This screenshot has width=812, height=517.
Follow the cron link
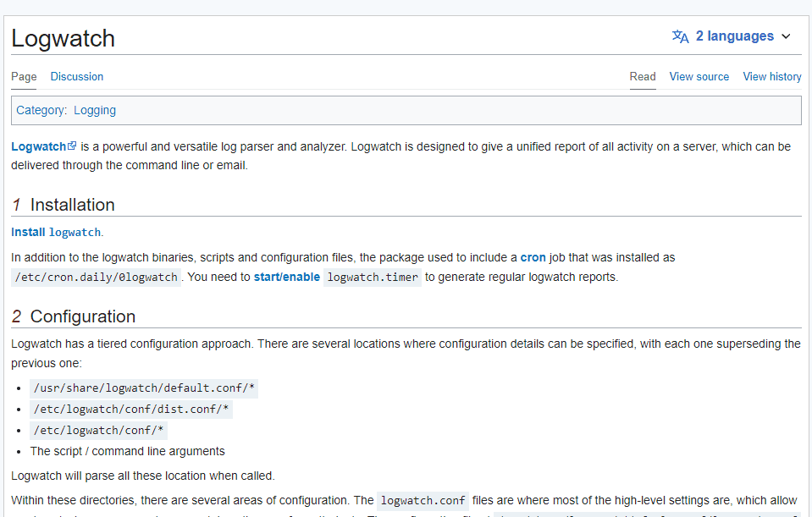533,257
